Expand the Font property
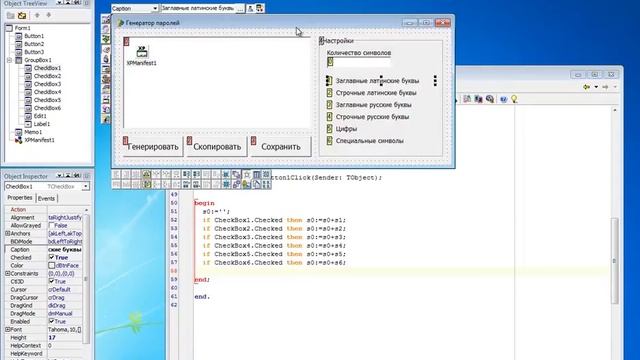Image resolution: width=640 pixels, height=360 pixels. coord(7,329)
